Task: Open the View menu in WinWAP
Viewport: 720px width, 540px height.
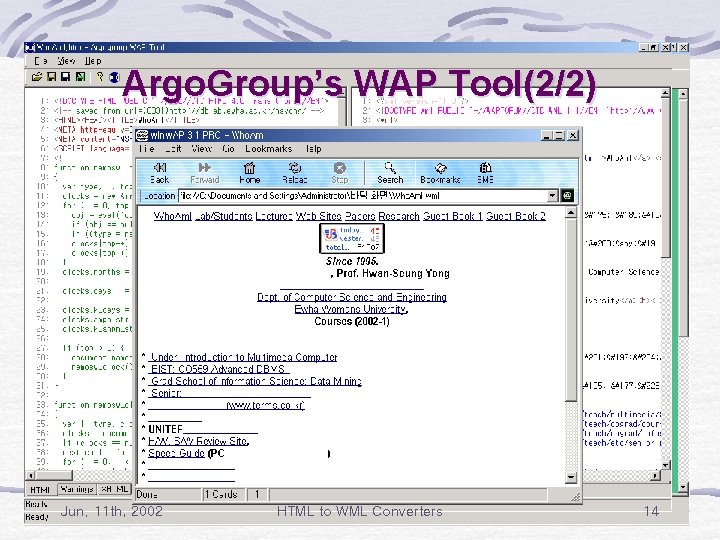Action: 201,149
